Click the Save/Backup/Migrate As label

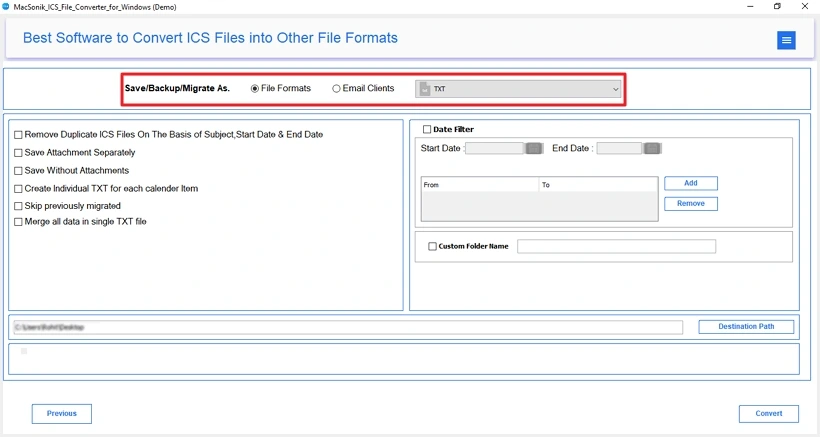pos(177,88)
